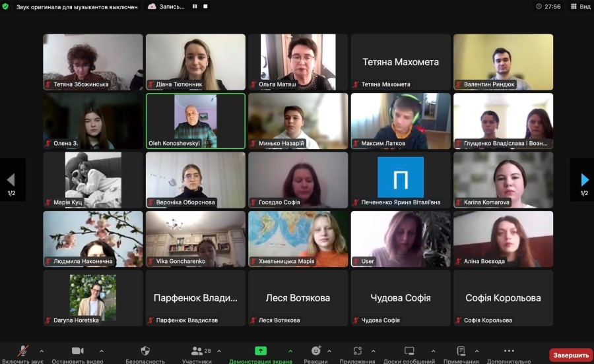The image size is (594, 364).
Task: Open Примечания notes icon
Action: coord(461,351)
